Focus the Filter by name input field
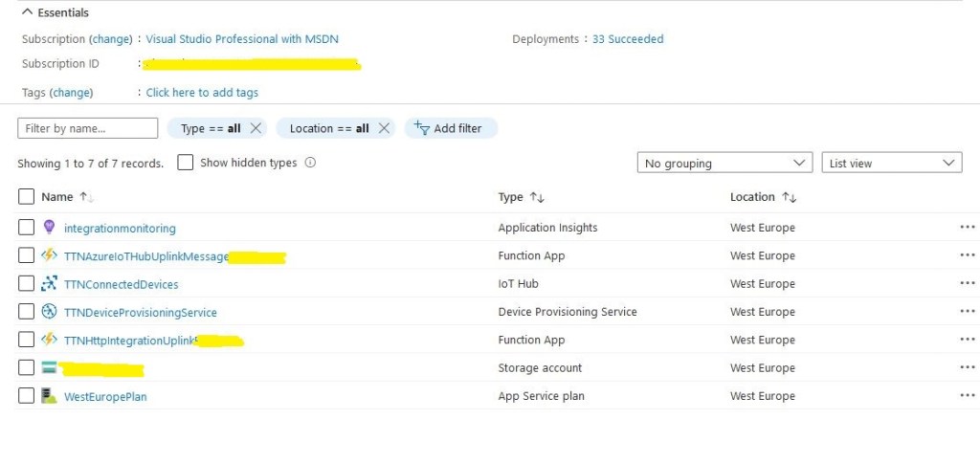The width and height of the screenshot is (980, 463). coord(87,128)
